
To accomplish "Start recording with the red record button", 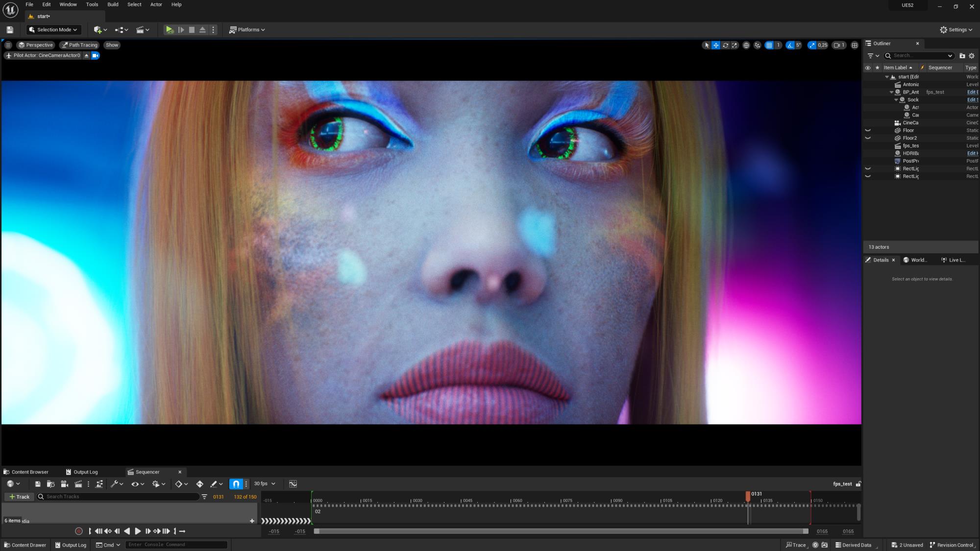I will pyautogui.click(x=79, y=531).
